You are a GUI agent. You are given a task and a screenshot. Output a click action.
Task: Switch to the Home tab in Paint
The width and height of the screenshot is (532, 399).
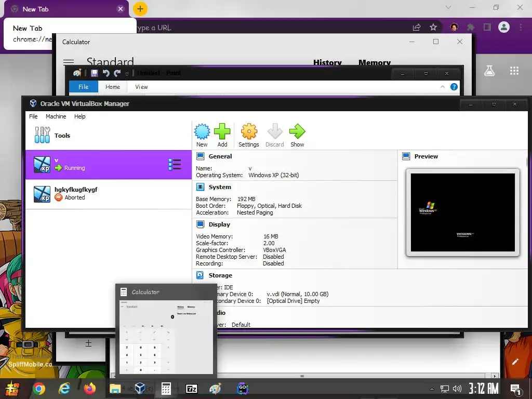pyautogui.click(x=113, y=87)
